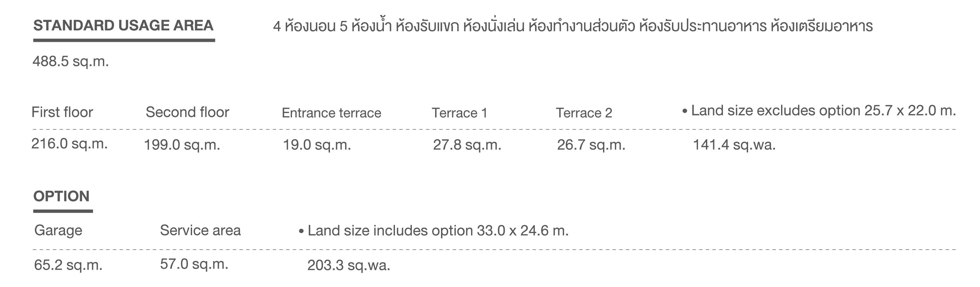Select the 488.5 sq.m. total area text

click(x=71, y=61)
